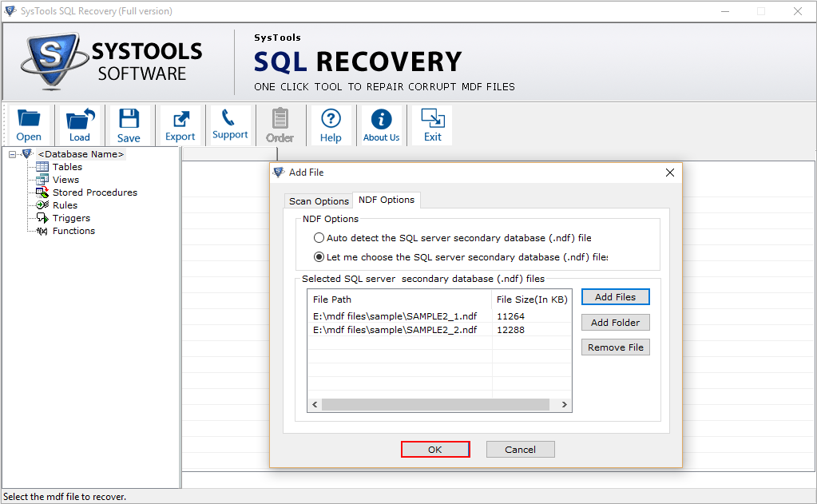The image size is (817, 504).
Task: Click the Exit icon in toolbar
Action: (433, 117)
